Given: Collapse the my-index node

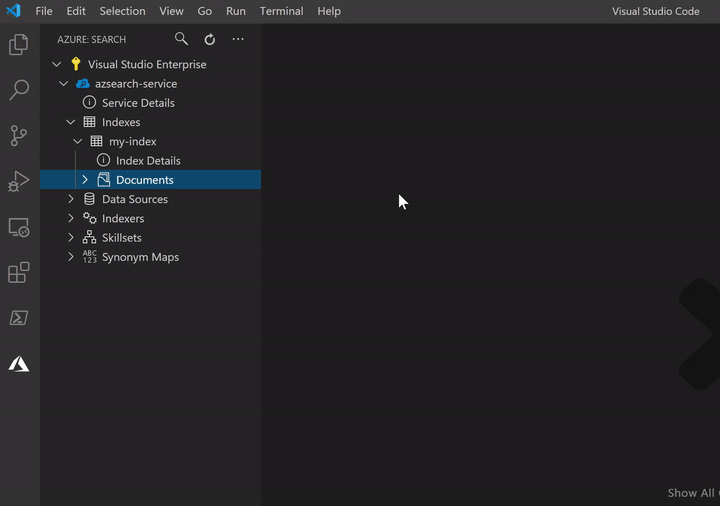Looking at the screenshot, I should coord(78,141).
